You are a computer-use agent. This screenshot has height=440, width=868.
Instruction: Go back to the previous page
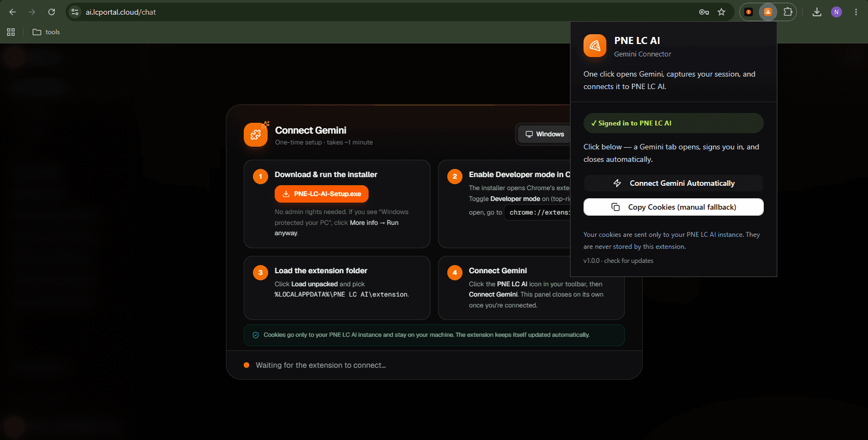[x=12, y=12]
